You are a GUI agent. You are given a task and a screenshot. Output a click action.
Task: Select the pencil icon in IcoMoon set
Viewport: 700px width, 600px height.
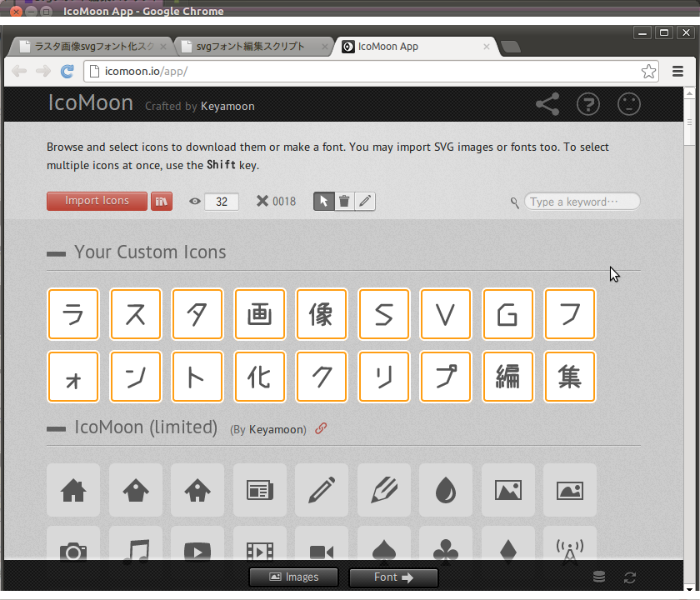[322, 490]
